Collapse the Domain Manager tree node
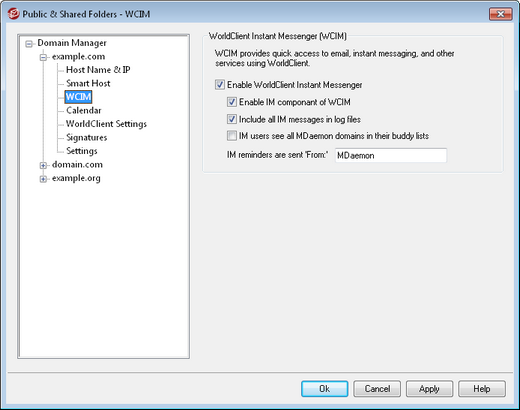 [29, 44]
